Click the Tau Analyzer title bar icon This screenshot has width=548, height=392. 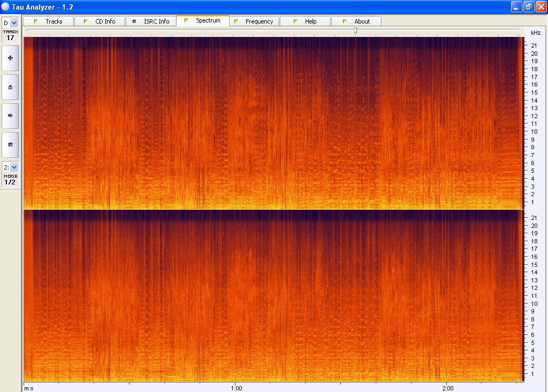pos(6,6)
